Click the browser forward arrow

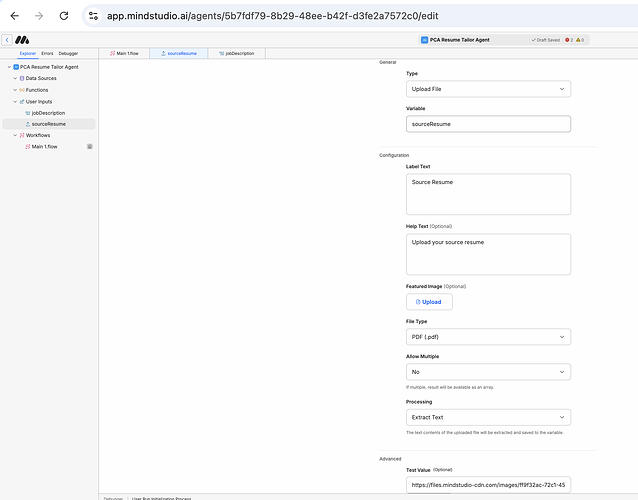pyautogui.click(x=38, y=17)
